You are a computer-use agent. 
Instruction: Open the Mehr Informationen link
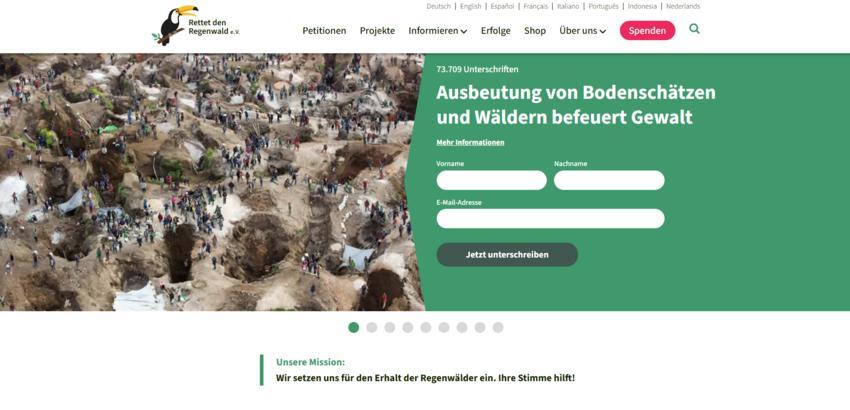[x=470, y=143]
